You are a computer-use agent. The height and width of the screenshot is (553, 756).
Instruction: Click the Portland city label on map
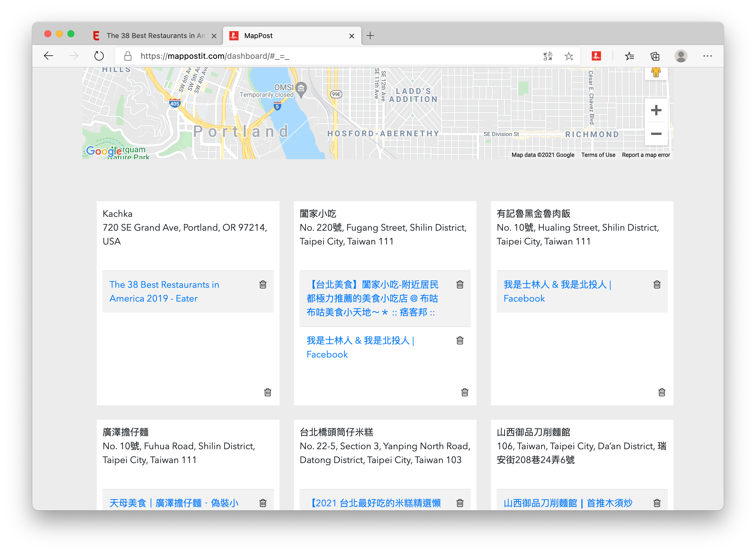pyautogui.click(x=241, y=131)
